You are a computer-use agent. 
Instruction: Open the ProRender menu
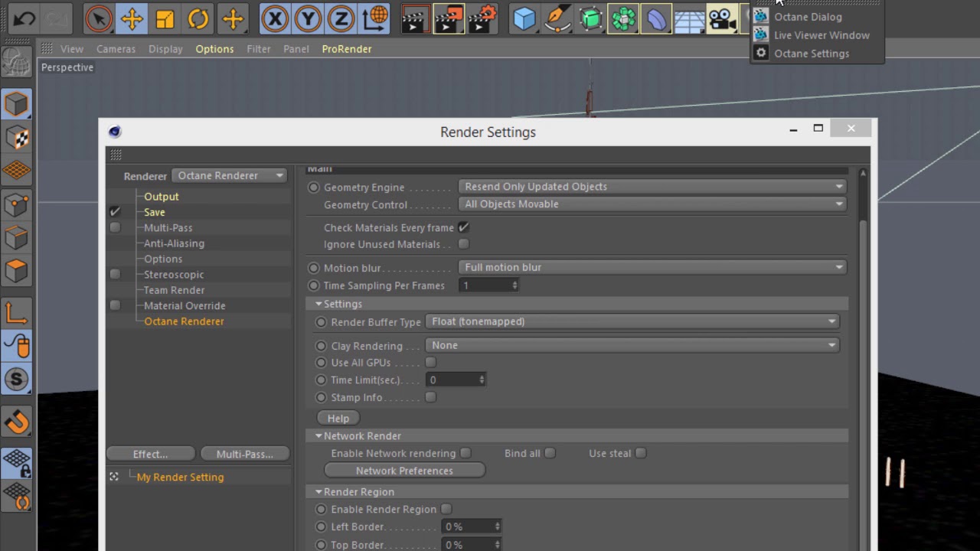(x=346, y=48)
